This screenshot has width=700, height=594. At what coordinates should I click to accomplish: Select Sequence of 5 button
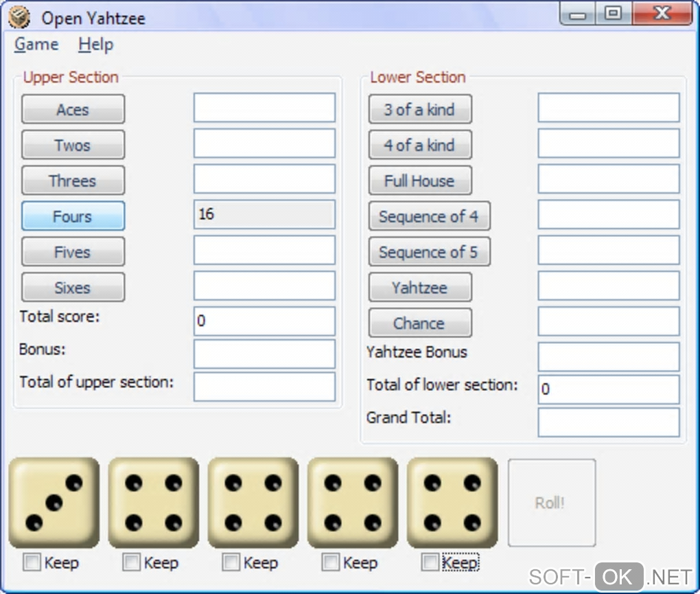pos(430,251)
